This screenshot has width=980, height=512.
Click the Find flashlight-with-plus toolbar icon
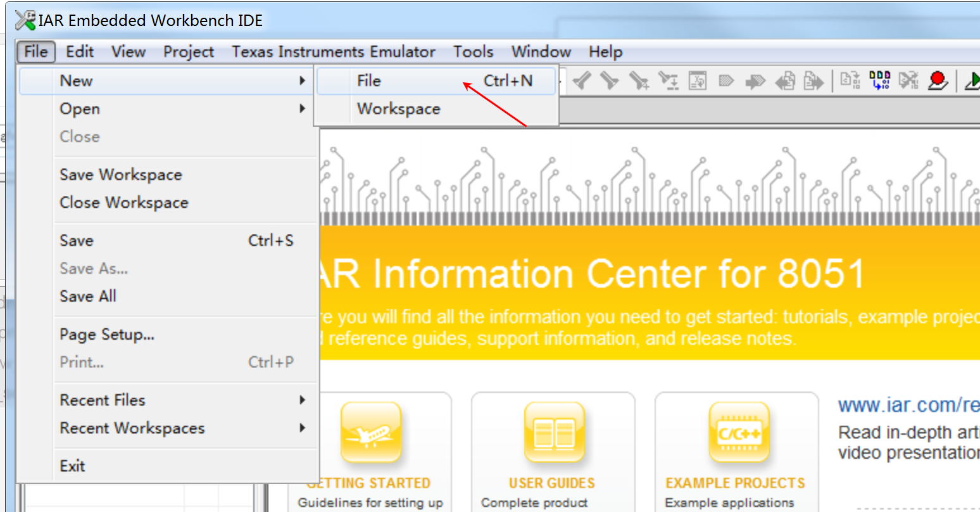pos(639,80)
